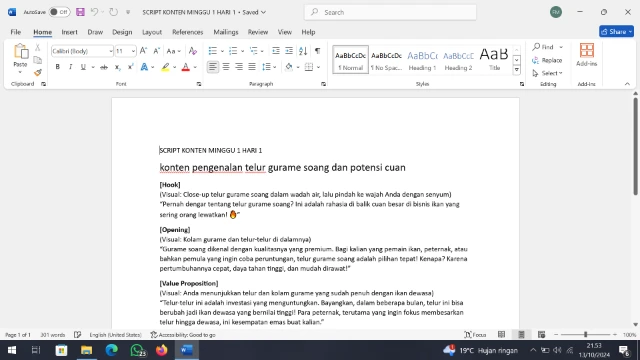This screenshot has width=640, height=360.
Task: Decrease paragraph indent
Action: pyautogui.click(x=276, y=51)
